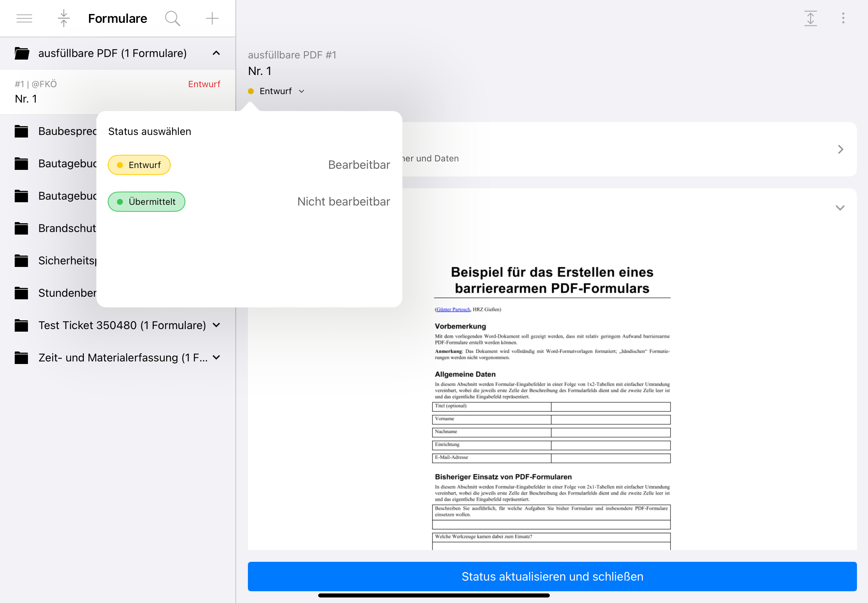This screenshot has height=603, width=868.
Task: Click the Brandschut folder name
Action: click(x=67, y=228)
